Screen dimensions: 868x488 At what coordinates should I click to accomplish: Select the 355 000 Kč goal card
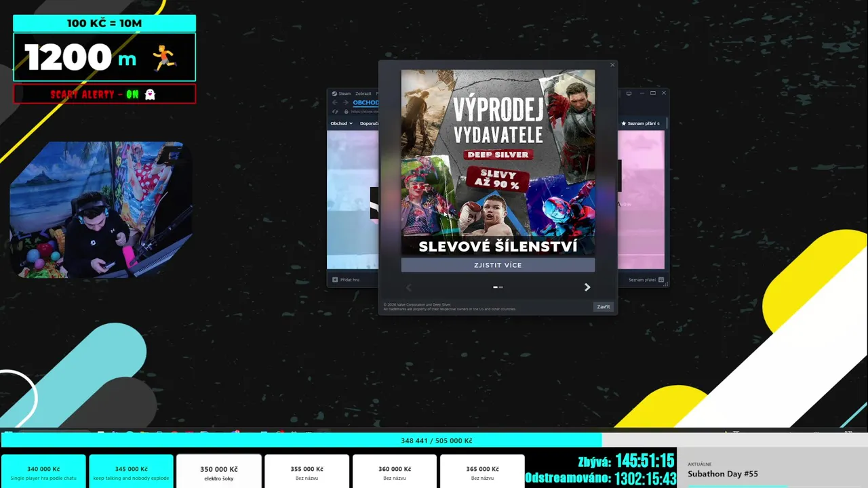pos(307,472)
